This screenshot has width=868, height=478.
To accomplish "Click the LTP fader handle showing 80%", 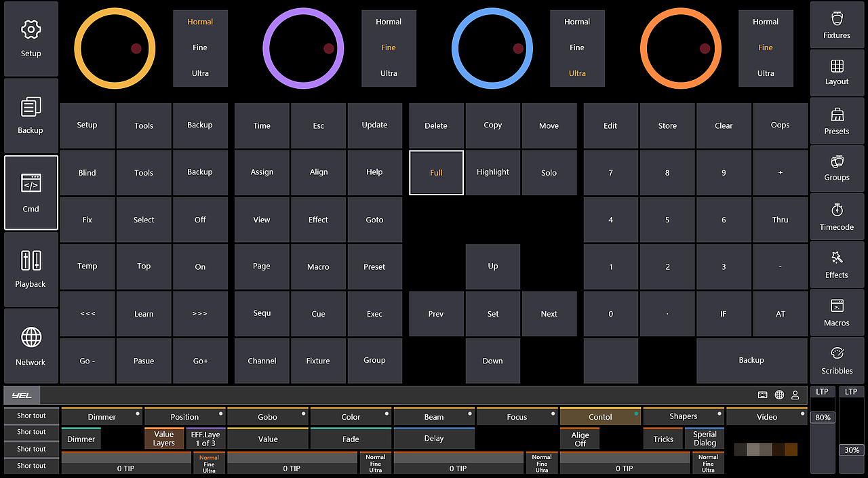I will point(823,418).
